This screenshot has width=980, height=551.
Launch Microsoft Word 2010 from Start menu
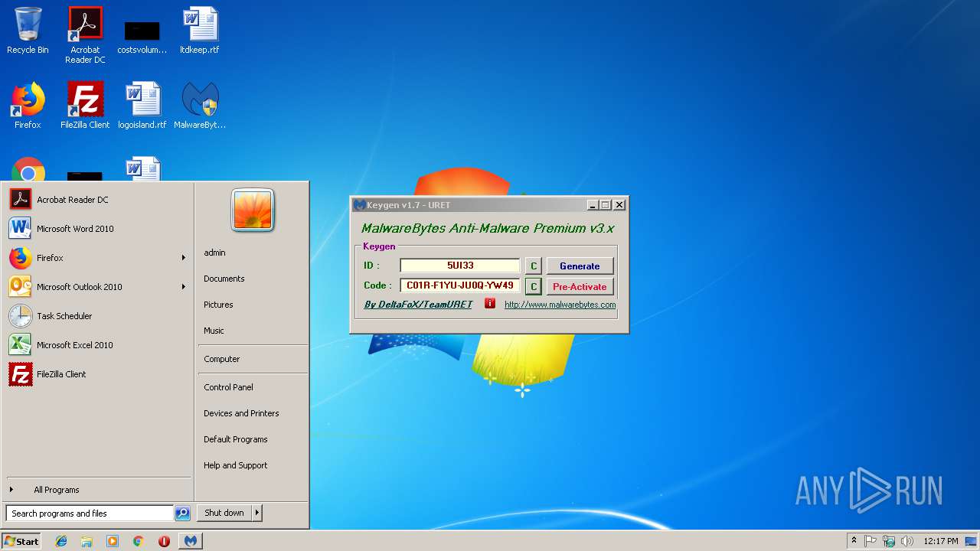(x=98, y=229)
